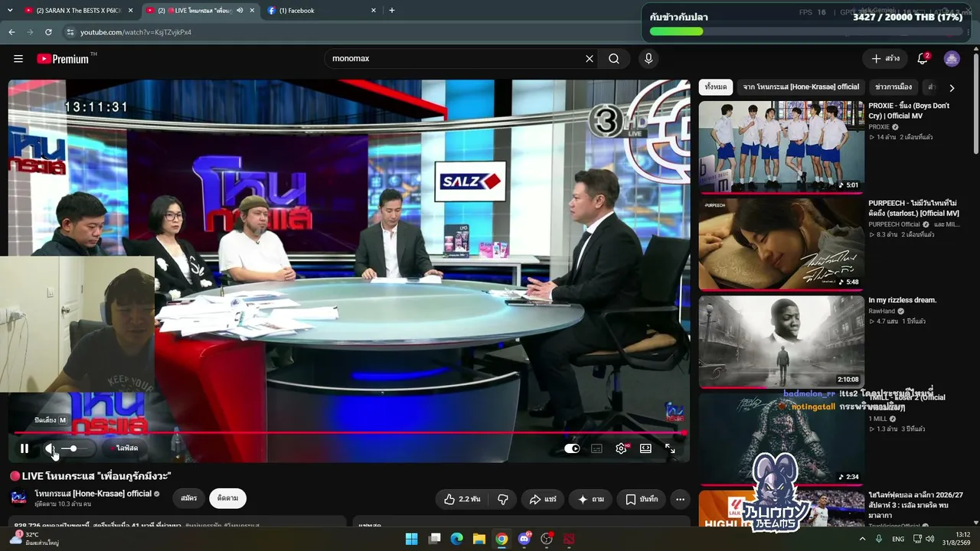Open the ติดตาม subscription button
This screenshot has width=980, height=551.
click(x=227, y=498)
